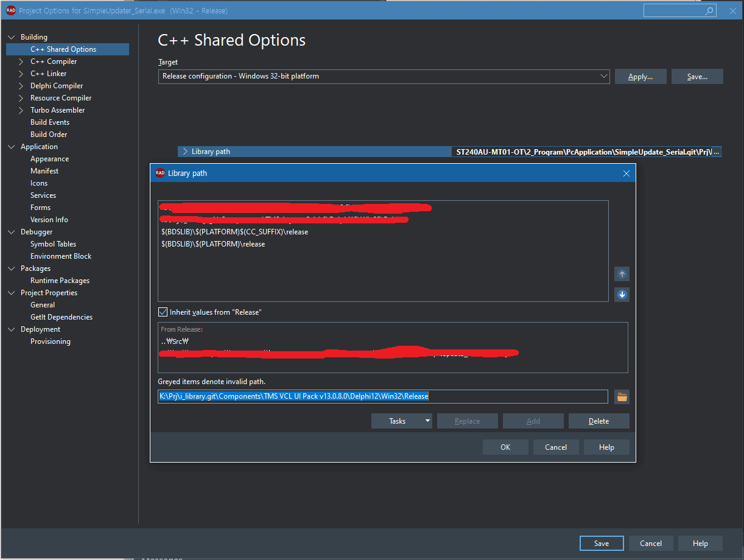
Task: Click the Apply... button
Action: point(640,77)
